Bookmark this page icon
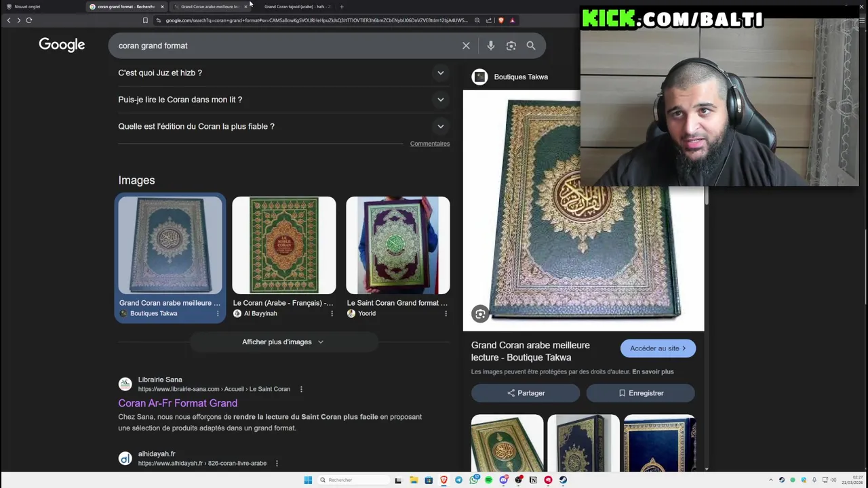The width and height of the screenshot is (868, 488). tap(144, 20)
